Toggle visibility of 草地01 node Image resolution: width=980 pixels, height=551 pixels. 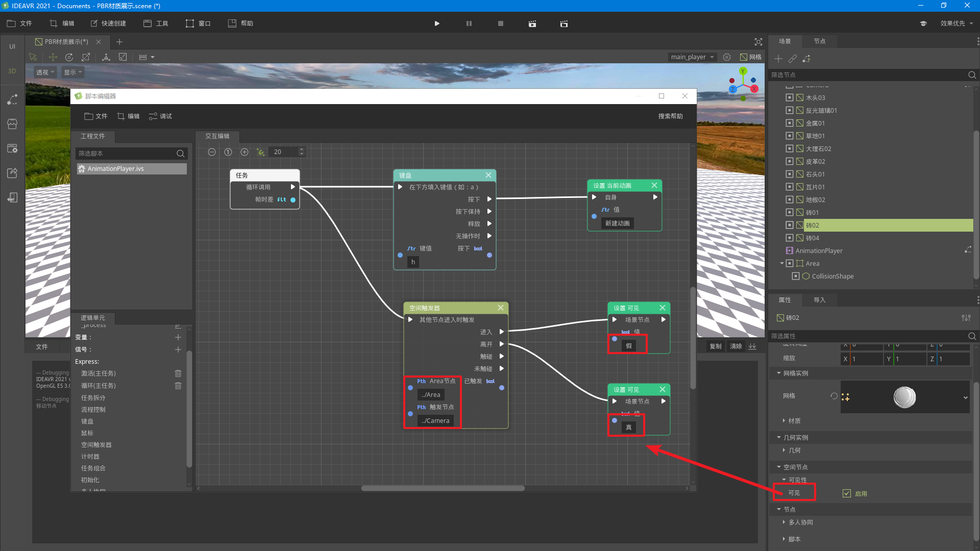[790, 136]
